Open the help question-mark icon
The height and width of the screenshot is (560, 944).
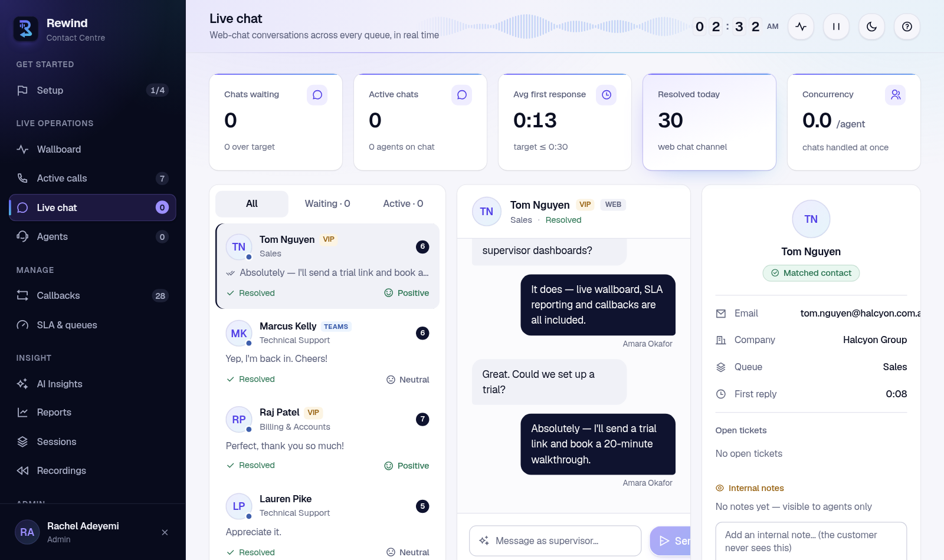coord(907,27)
